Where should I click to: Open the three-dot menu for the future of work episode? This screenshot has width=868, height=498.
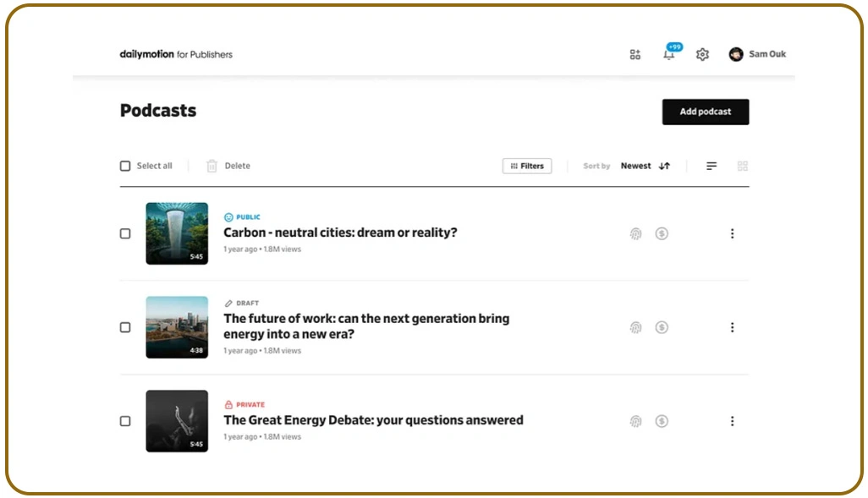point(733,327)
